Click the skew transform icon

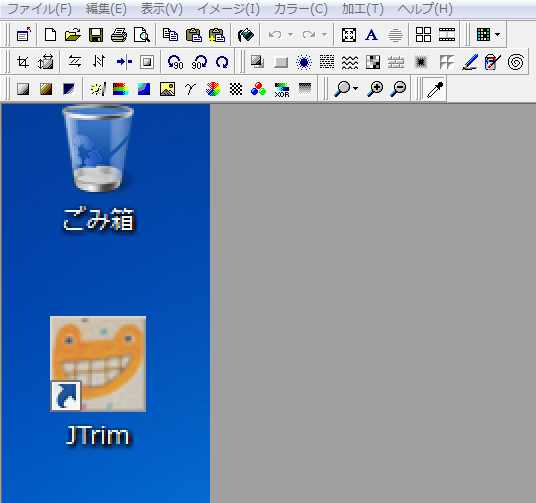coord(75,62)
